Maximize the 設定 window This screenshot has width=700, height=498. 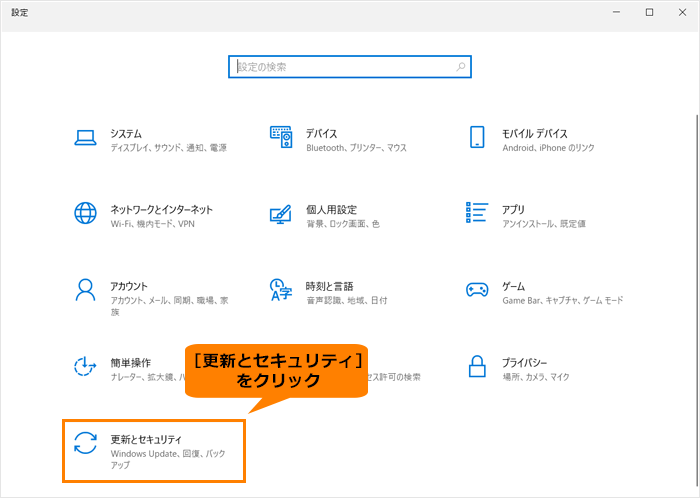650,12
